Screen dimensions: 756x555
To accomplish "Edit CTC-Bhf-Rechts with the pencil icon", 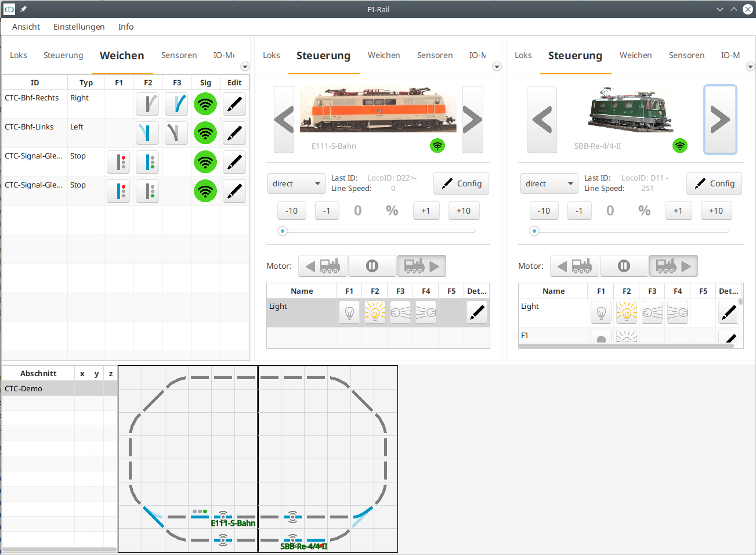I will (234, 104).
